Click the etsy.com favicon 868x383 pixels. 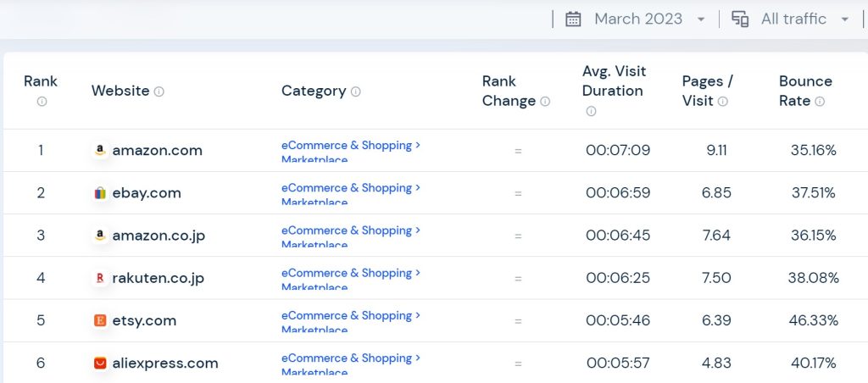tap(100, 320)
